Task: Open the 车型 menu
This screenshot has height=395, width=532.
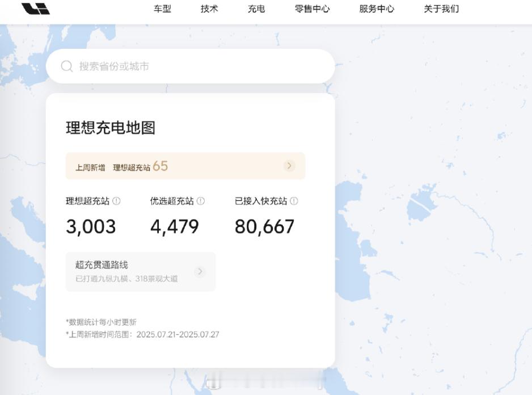Action: 162,9
